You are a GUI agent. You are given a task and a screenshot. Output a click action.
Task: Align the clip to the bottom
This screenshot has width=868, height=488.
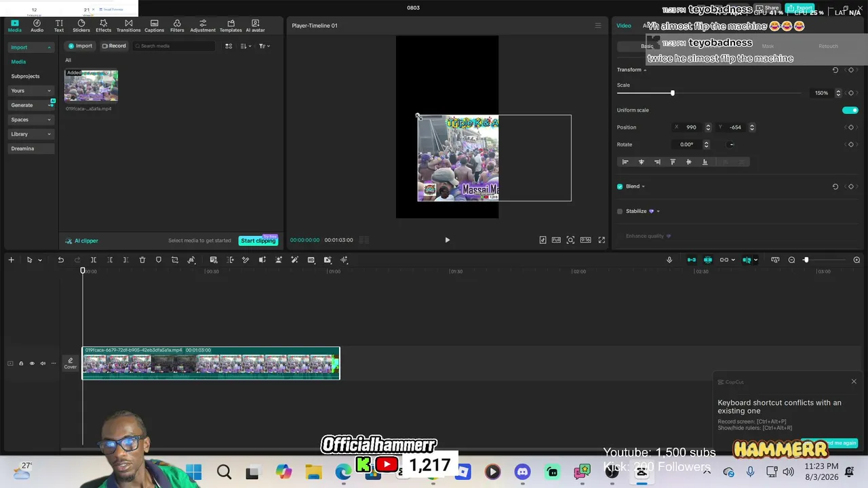705,162
